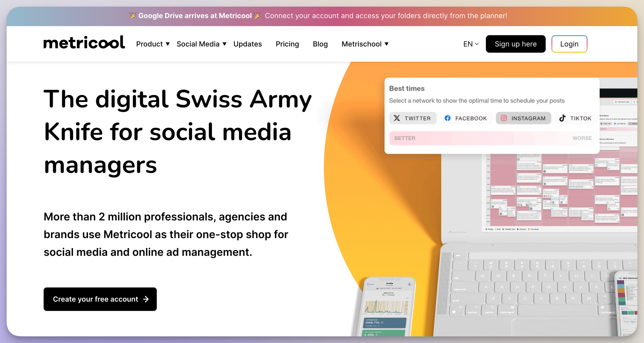
Task: Click the Google Drive announcement banner
Action: coord(322,16)
